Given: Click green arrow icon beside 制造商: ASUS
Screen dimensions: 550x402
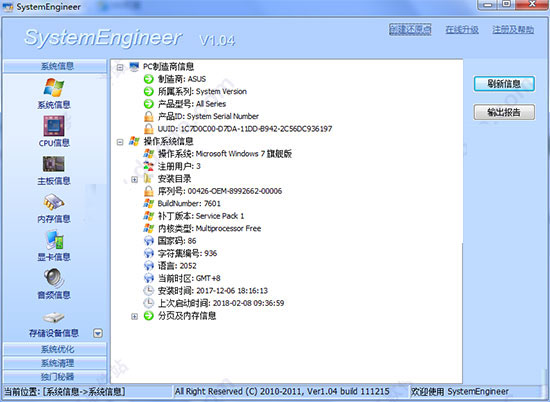Looking at the screenshot, I should pos(149,79).
